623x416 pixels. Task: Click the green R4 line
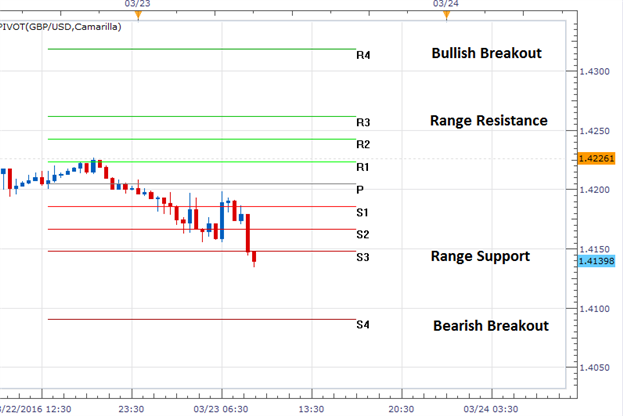[202, 49]
